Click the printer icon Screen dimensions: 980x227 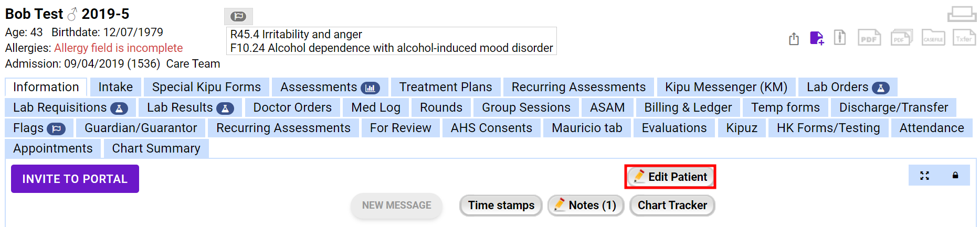(962, 14)
